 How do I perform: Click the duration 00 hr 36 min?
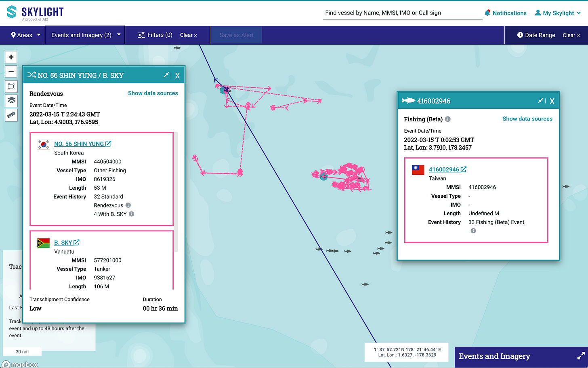coord(160,309)
